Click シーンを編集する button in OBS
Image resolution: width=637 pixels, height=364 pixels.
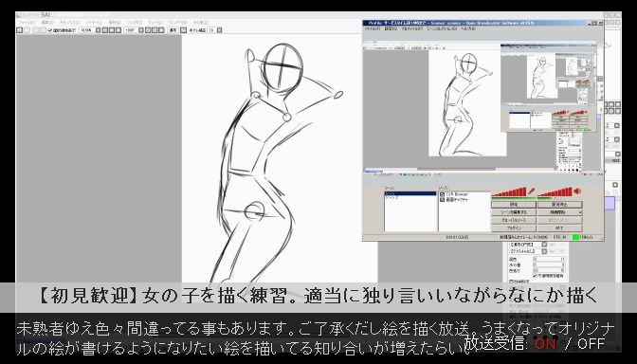(x=514, y=212)
